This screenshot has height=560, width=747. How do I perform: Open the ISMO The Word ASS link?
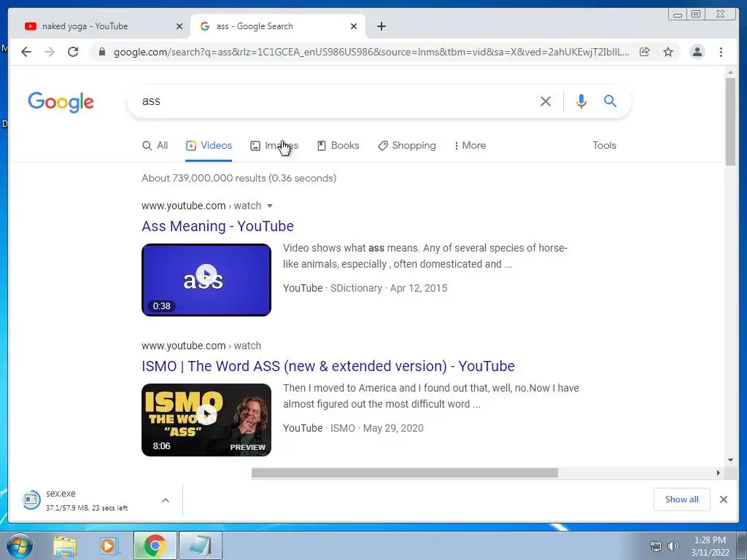click(328, 366)
